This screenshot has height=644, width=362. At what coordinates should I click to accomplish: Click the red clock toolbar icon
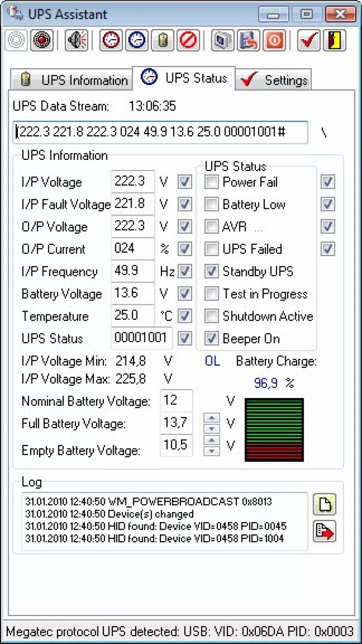coord(111,40)
